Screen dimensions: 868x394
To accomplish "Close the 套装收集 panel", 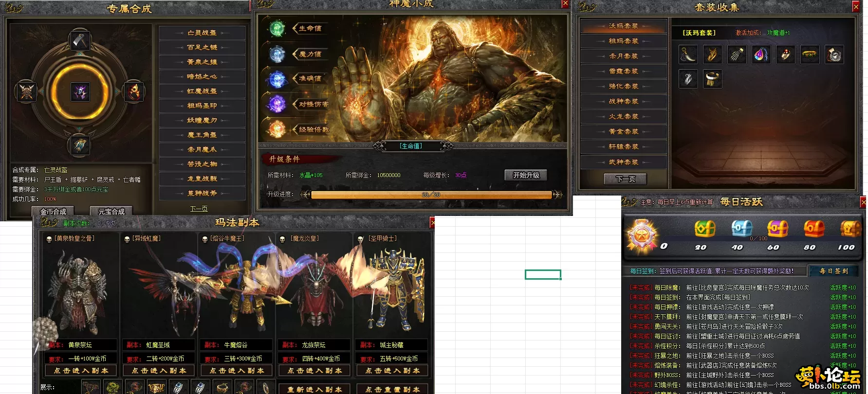I will point(855,6).
